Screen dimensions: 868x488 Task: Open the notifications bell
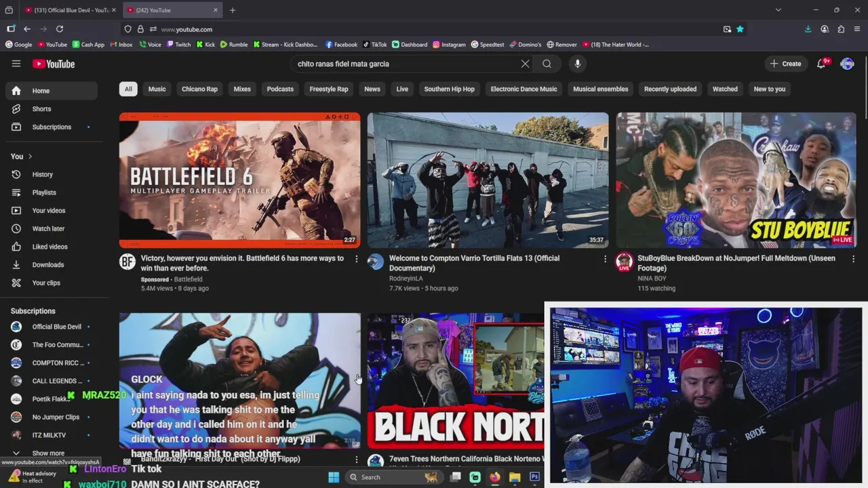pos(821,64)
